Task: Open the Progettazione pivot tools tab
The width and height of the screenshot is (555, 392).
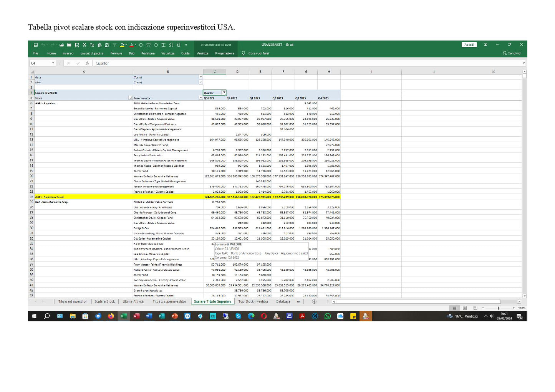Action: click(x=225, y=53)
